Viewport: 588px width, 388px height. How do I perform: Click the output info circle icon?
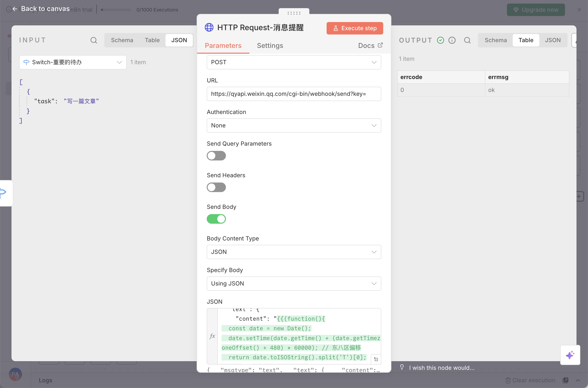[452, 40]
